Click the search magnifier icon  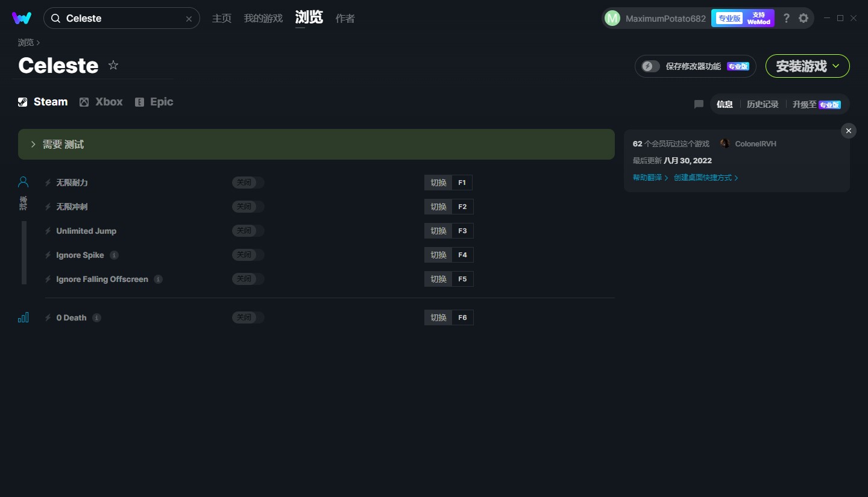click(x=55, y=19)
